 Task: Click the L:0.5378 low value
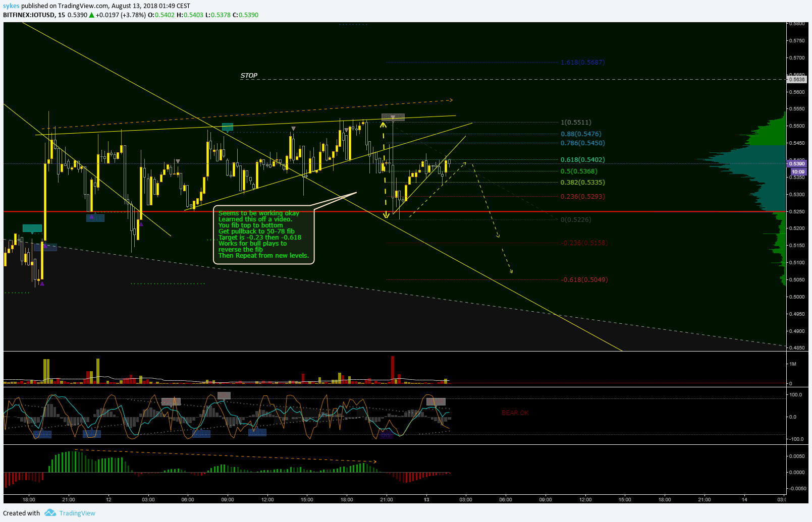coord(218,15)
